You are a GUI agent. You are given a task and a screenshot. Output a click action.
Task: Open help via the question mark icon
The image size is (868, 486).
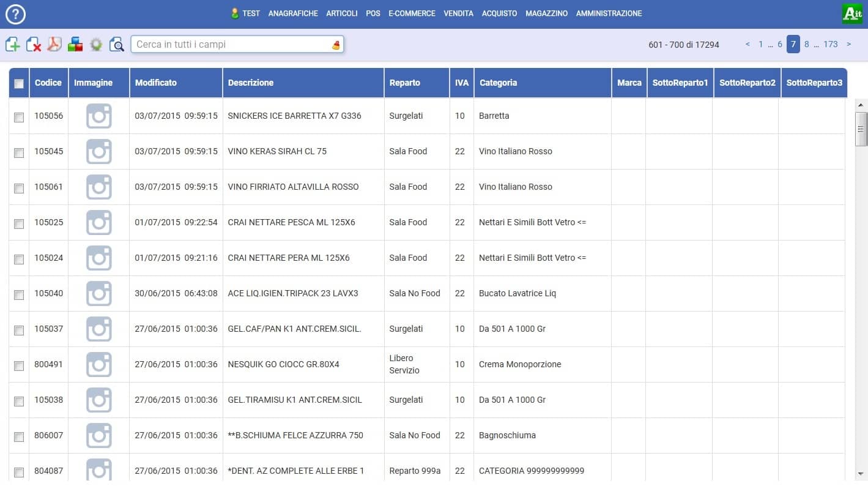pos(15,13)
